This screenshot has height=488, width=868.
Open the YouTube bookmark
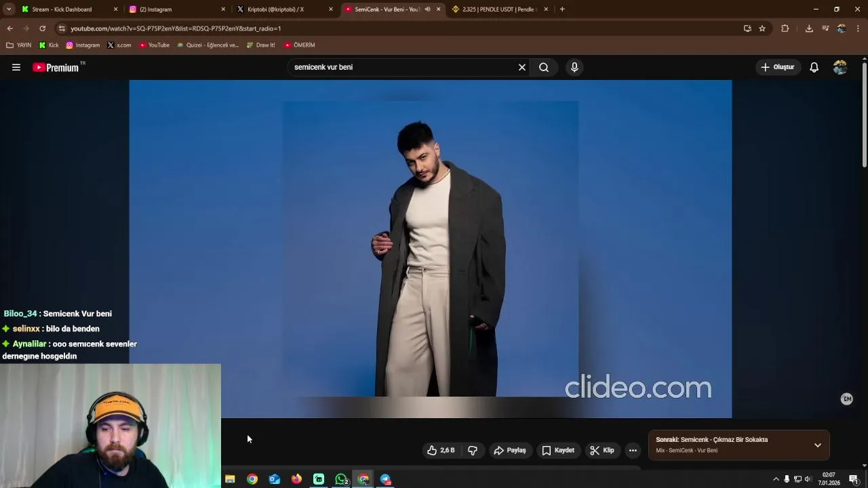coord(154,45)
